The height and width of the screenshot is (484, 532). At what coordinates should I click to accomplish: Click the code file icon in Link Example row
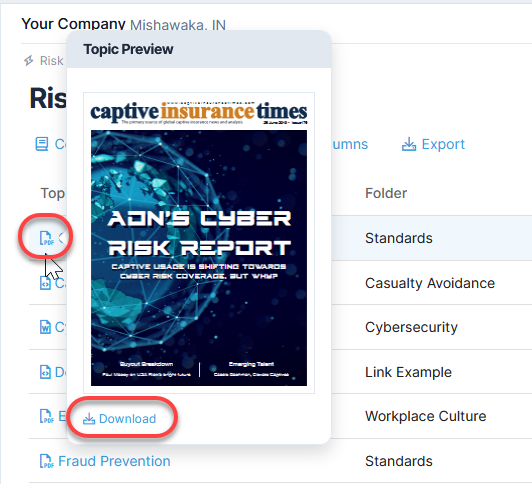pos(45,372)
